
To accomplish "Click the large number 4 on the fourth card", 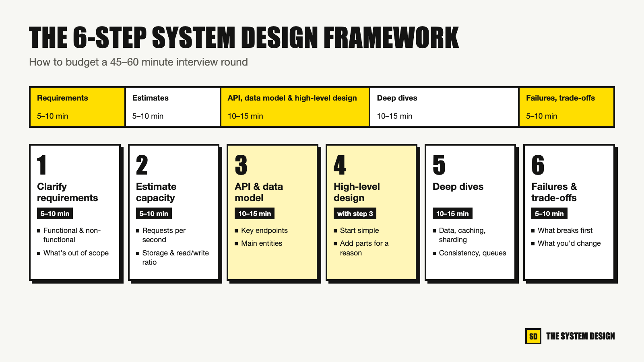I will [340, 165].
